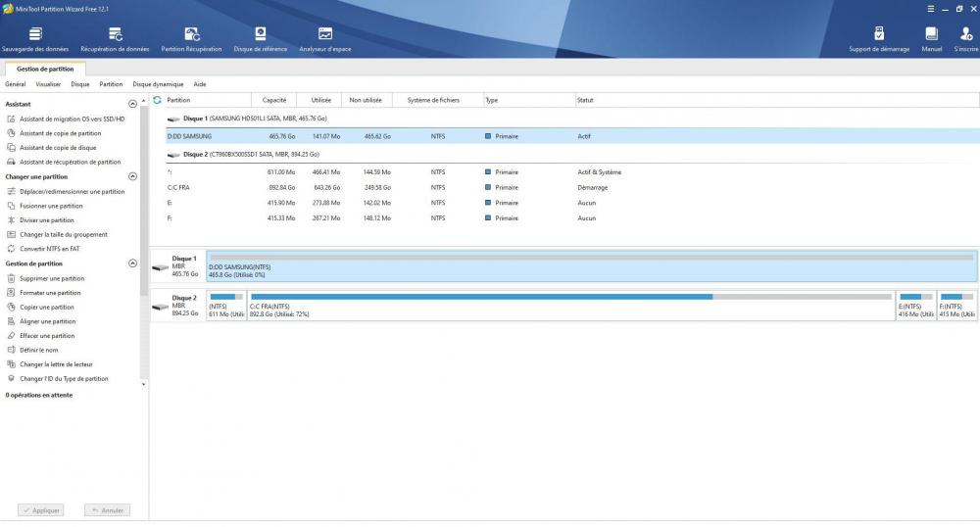This screenshot has height=527, width=980.
Task: Select Disque 2 CT960BX500SSD1 header row
Action: pos(572,154)
